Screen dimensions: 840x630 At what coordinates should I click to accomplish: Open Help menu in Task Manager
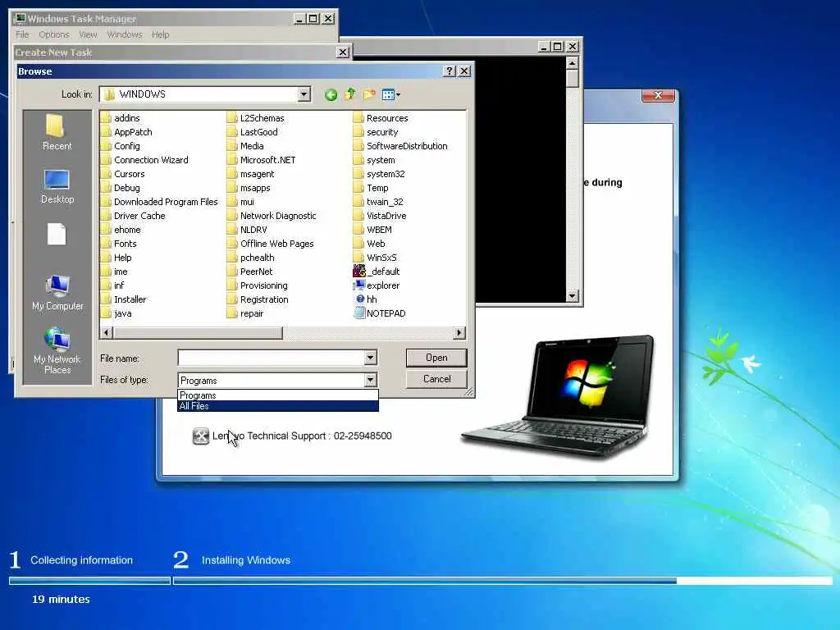160,34
